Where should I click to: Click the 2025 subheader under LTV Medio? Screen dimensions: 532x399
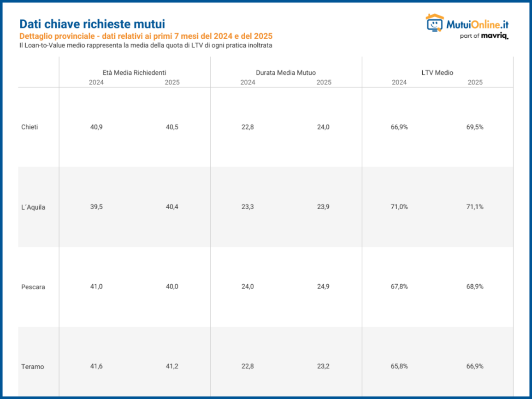[475, 82]
